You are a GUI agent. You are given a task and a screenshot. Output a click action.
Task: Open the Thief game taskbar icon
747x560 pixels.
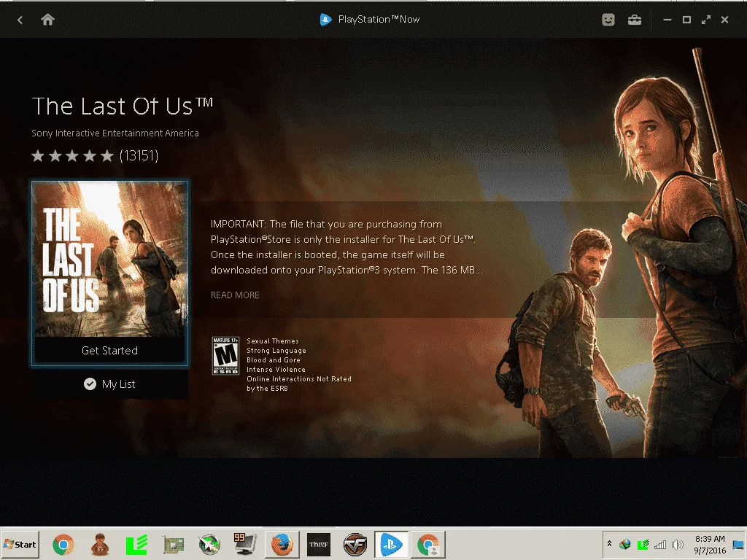[319, 545]
